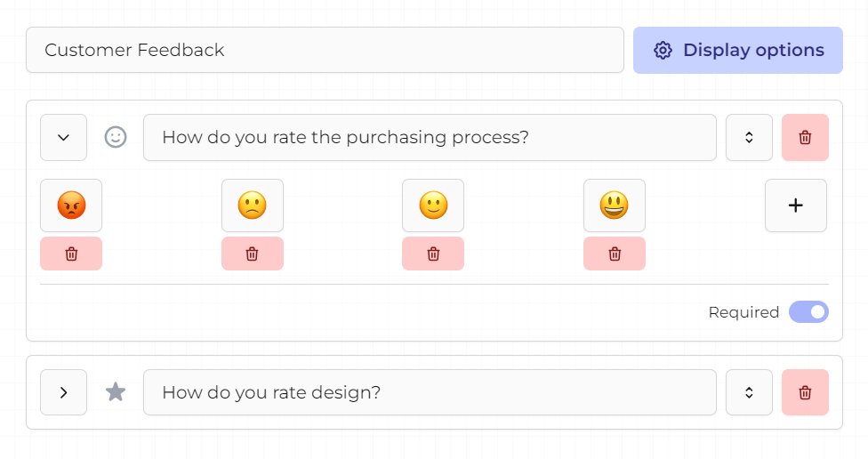Select the grinning face emoji button
Viewport: 868px width, 459px height.
[615, 205]
